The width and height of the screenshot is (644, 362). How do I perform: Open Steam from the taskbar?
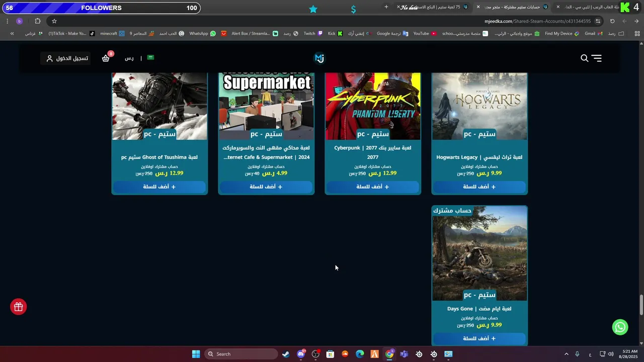[x=286, y=354]
